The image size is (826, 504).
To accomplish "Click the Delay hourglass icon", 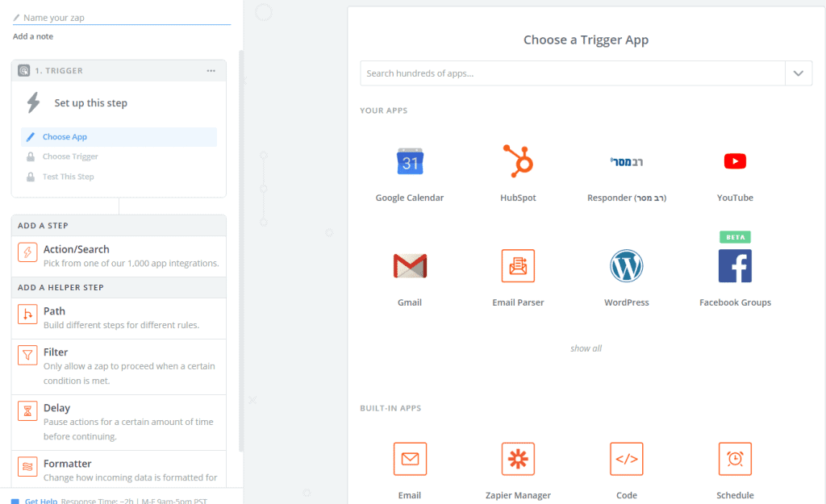I will pos(27,411).
